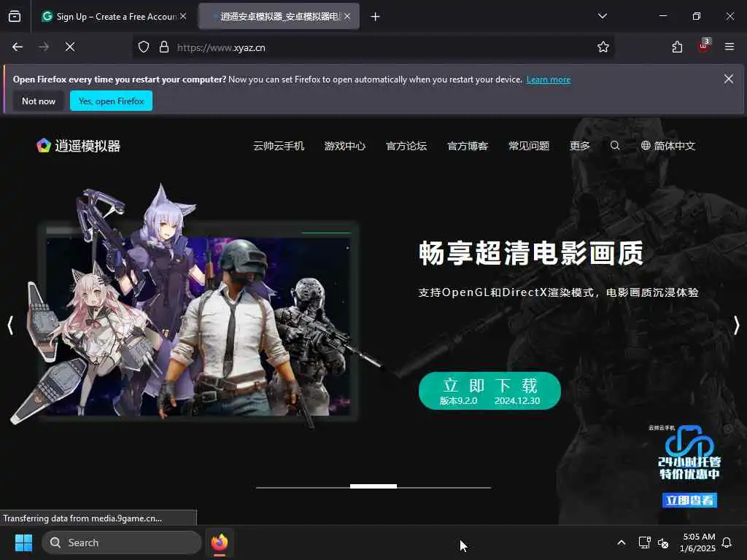Open the uBlock extension badge icon

pyautogui.click(x=704, y=46)
